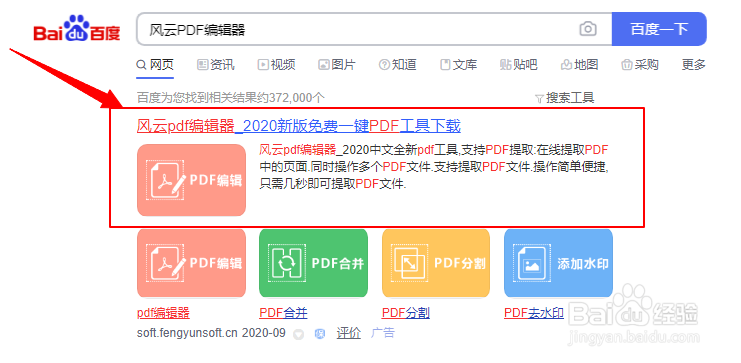Open the PDF分割 link

[x=405, y=313]
